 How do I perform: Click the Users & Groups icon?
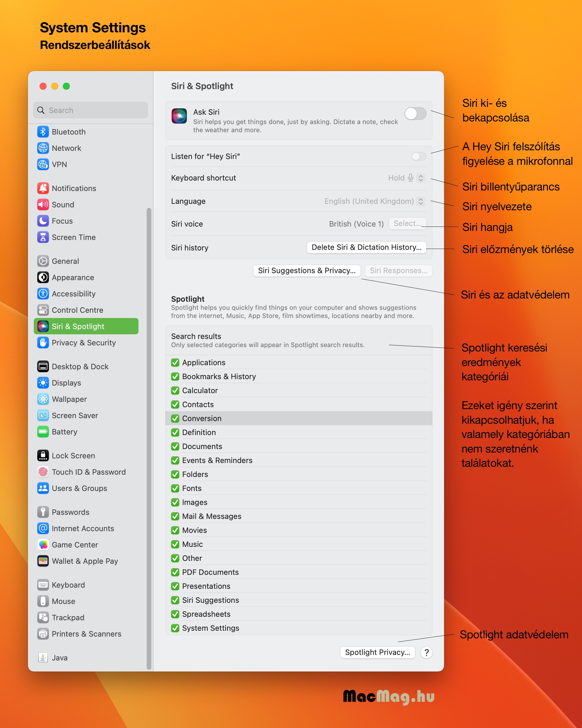point(43,488)
